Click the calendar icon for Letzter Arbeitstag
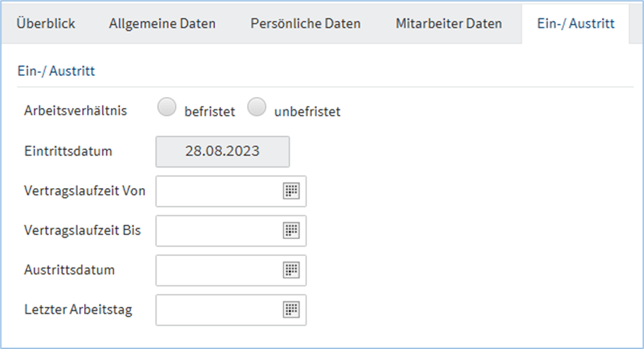This screenshot has height=349, width=644. (291, 310)
